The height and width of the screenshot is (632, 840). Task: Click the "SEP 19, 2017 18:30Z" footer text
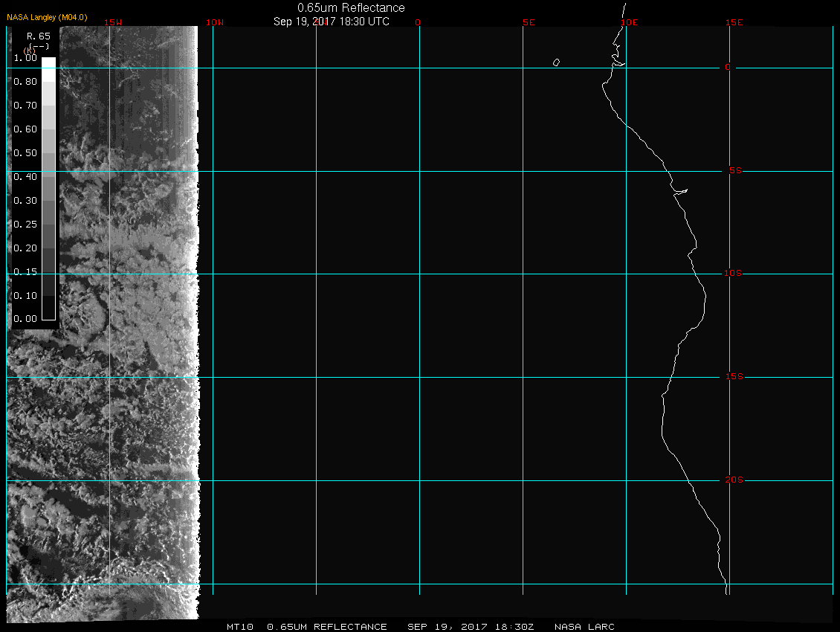coord(471,627)
